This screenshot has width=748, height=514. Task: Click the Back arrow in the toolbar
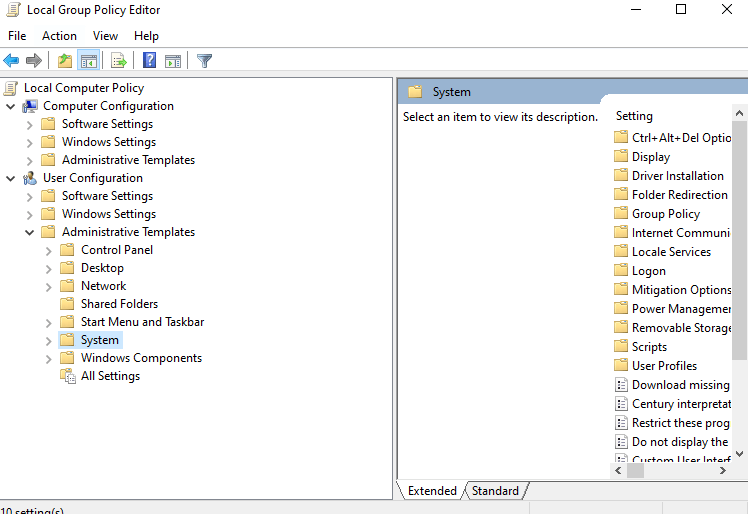point(12,61)
